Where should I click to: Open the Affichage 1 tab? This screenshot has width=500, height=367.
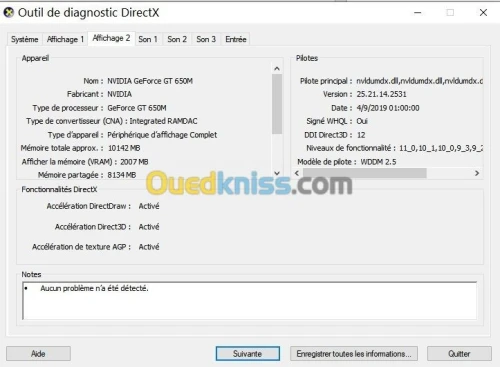[x=65, y=39]
